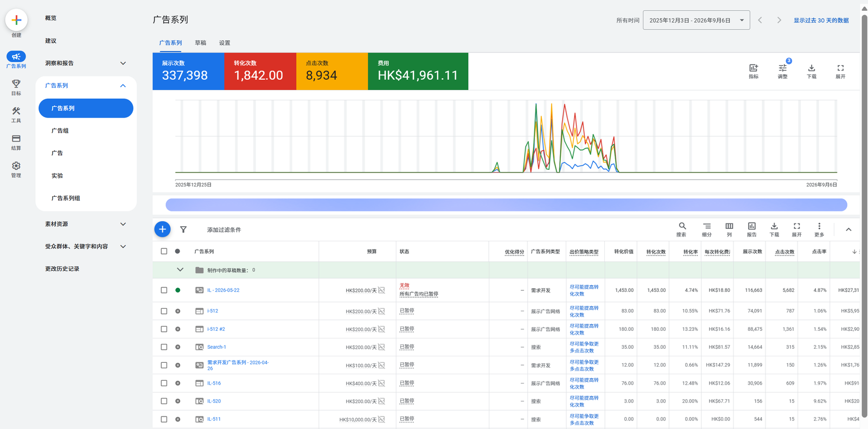Click the red 转化次数 scorecard
Viewport: 868px width, 429px height.
260,71
